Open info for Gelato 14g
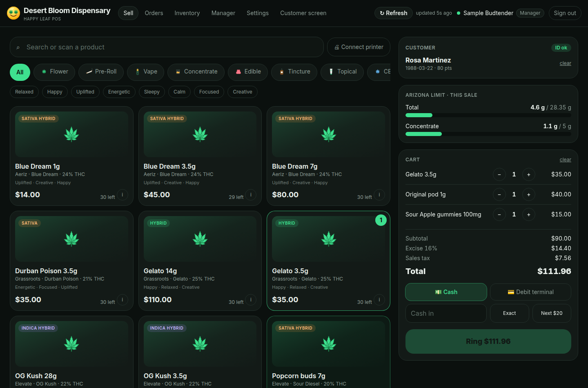This screenshot has width=588, height=388. tap(251, 300)
